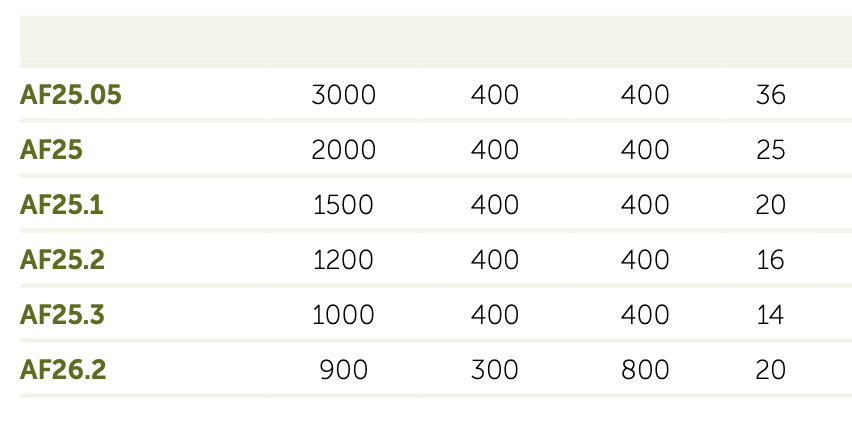Click the 20 value in AF25.1 row
852x436 pixels.
point(771,205)
